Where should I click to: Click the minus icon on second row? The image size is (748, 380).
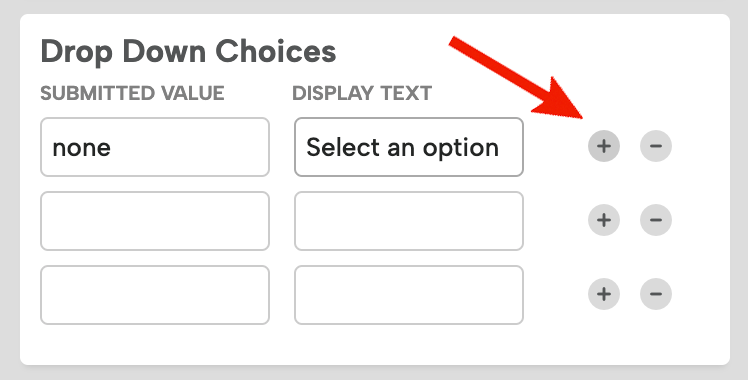(x=656, y=220)
